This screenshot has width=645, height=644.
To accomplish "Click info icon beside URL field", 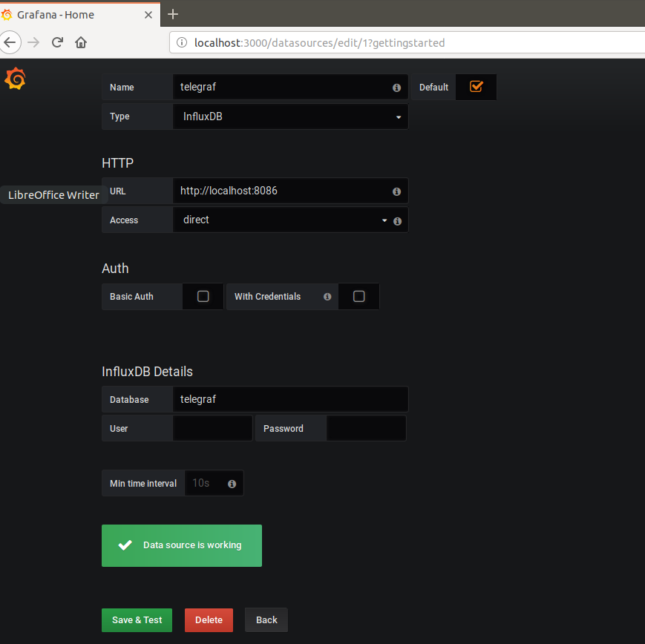I will 396,191.
